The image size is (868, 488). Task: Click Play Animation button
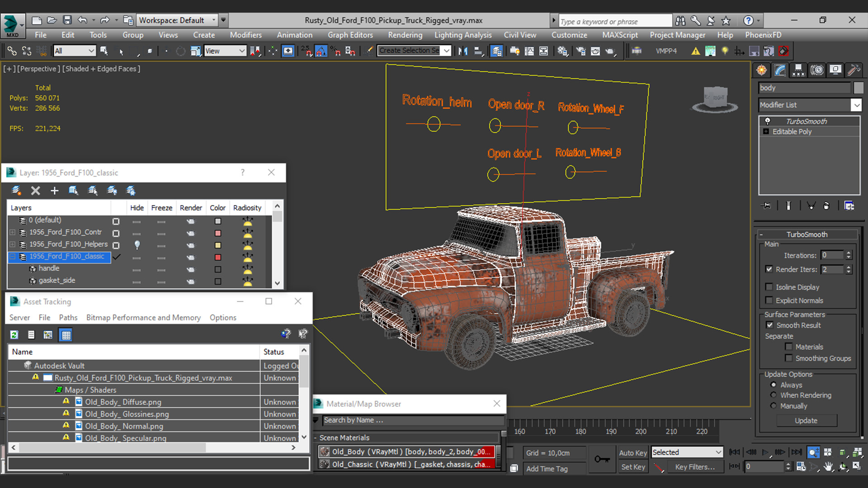(765, 452)
